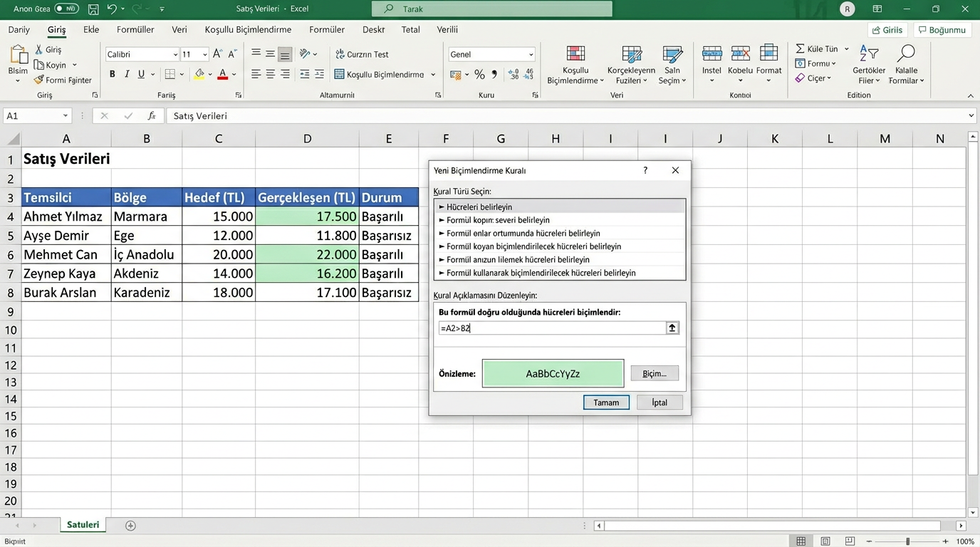The height and width of the screenshot is (547, 980).
Task: Toggle the AutoSave switch
Action: coord(66,9)
